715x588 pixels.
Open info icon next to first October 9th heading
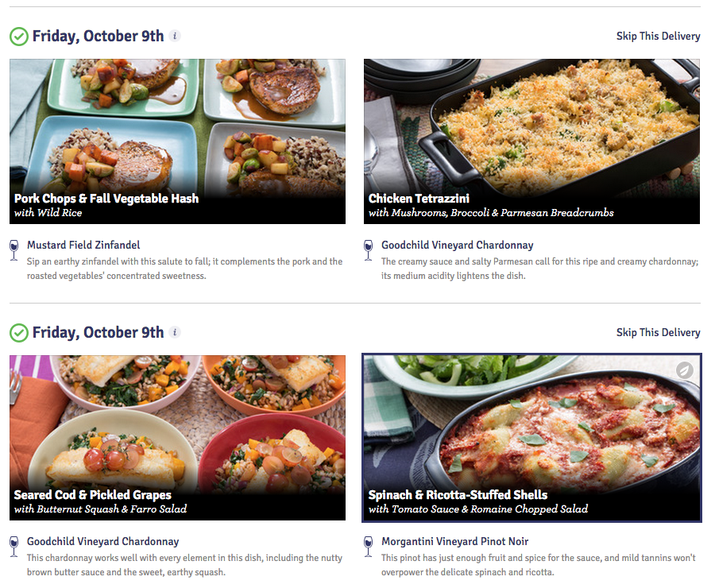tap(174, 36)
